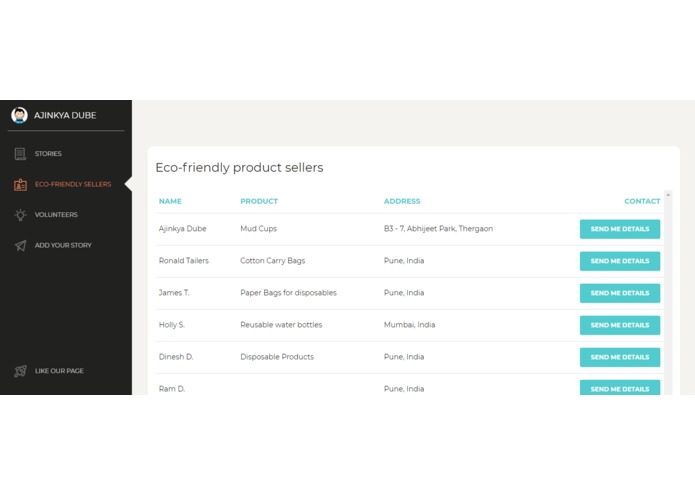Send details for Holly S.

tap(620, 325)
